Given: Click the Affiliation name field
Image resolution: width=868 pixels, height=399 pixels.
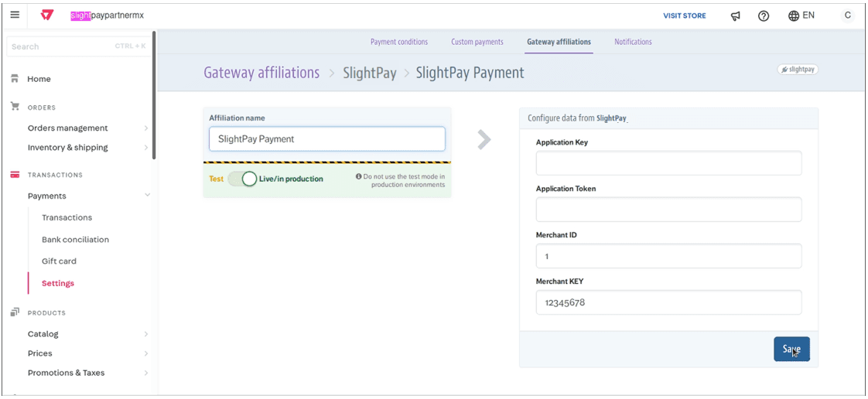Looking at the screenshot, I should click(x=327, y=139).
